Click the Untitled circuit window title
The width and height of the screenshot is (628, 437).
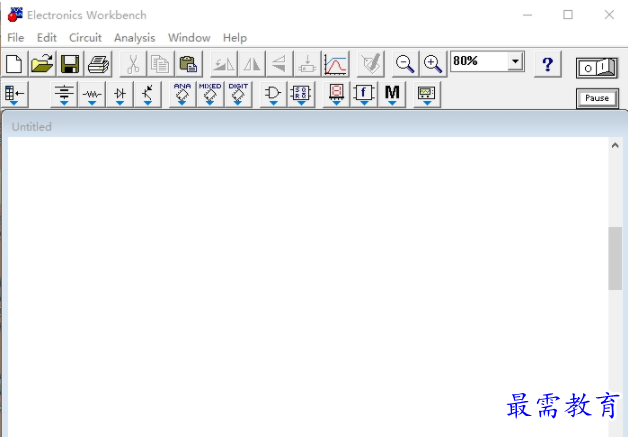[32, 127]
